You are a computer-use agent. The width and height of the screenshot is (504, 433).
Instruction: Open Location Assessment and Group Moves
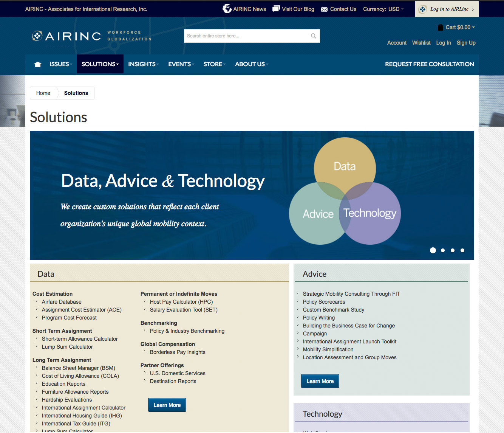[350, 357]
